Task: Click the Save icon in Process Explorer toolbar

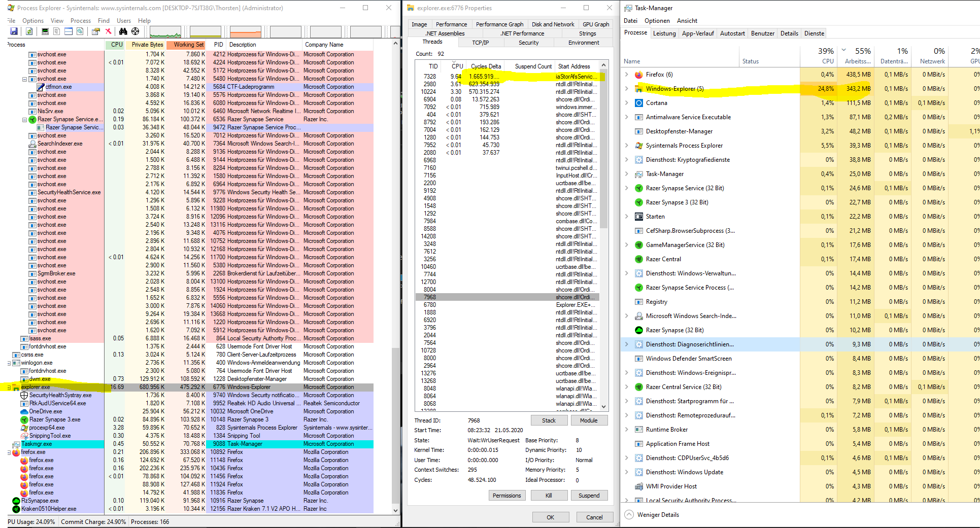Action: click(x=14, y=31)
